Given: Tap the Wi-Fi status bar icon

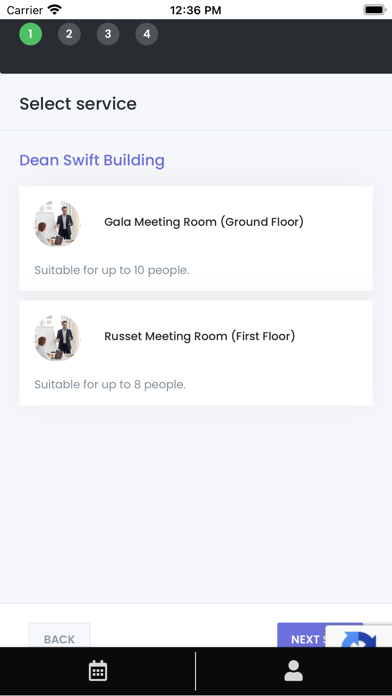Looking at the screenshot, I should coord(55,10).
